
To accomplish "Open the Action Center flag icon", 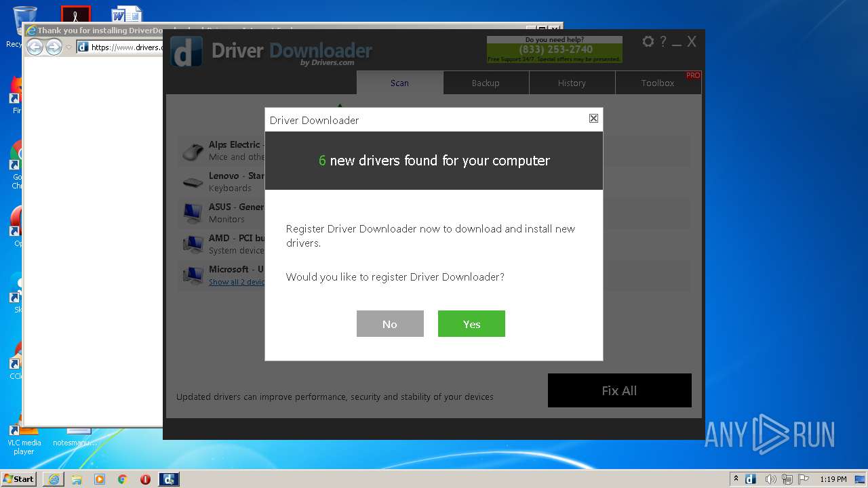I will click(804, 479).
